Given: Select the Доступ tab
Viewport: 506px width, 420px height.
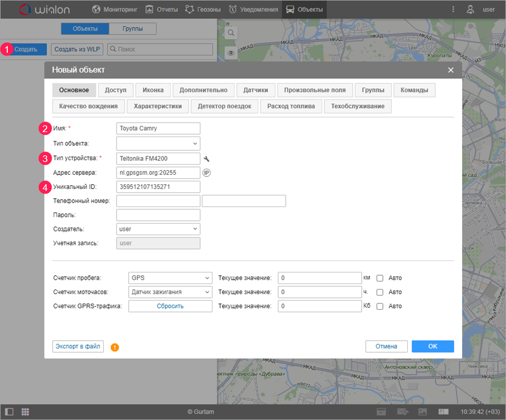Looking at the screenshot, I should (x=115, y=90).
